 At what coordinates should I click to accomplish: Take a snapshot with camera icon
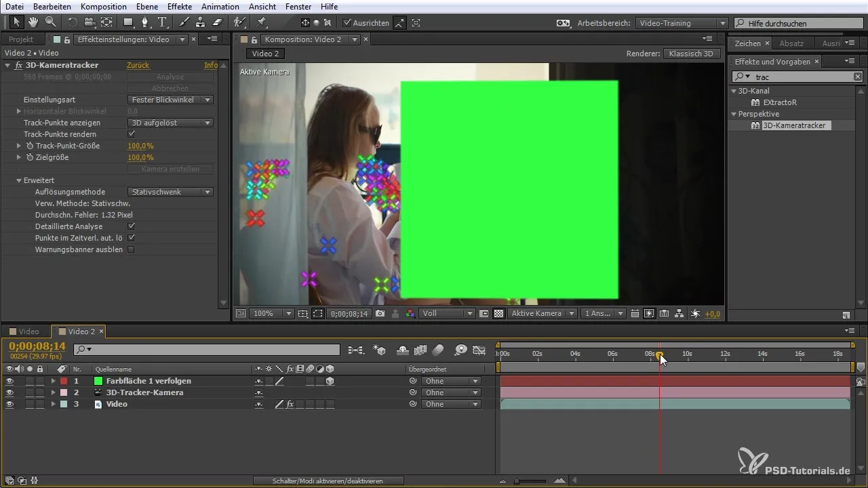(x=380, y=314)
